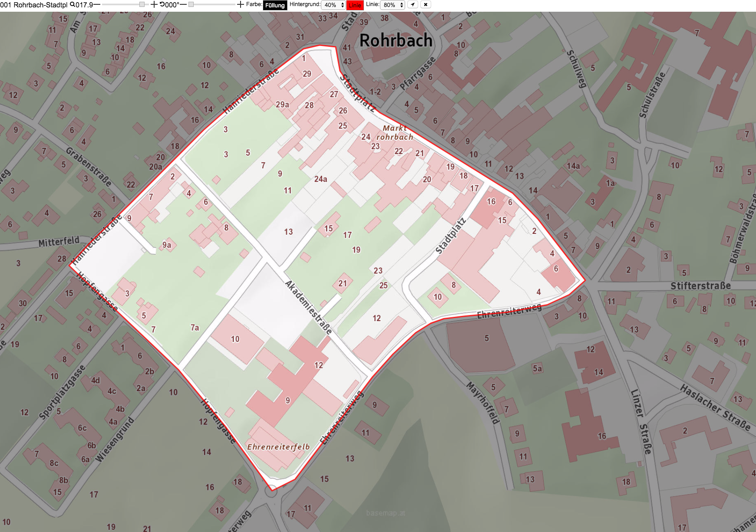Click the rotation minus icon

[x=183, y=4]
